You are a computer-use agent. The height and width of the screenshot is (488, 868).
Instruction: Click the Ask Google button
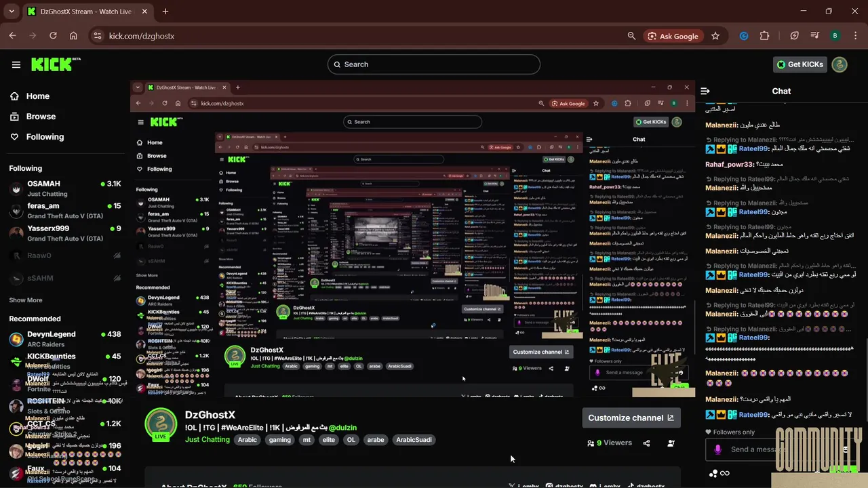coord(673,36)
